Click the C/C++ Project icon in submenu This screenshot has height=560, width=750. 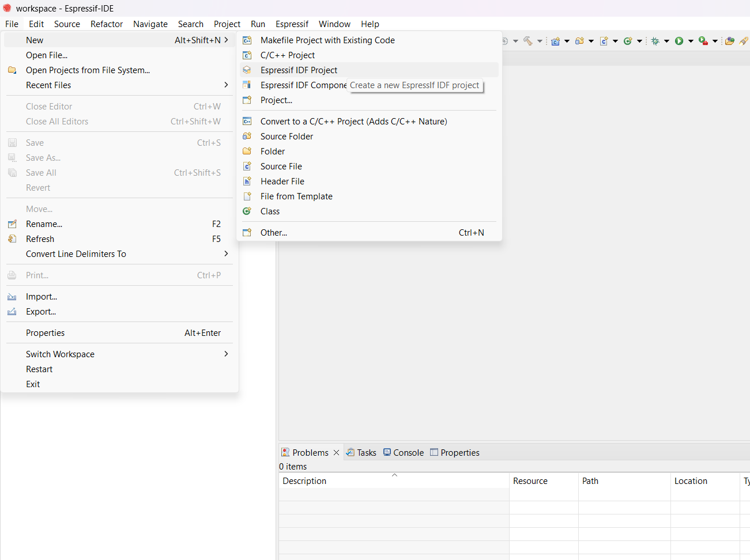[247, 55]
